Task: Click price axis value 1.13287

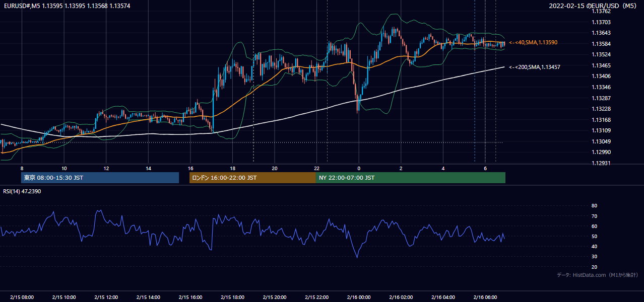Action: point(601,98)
